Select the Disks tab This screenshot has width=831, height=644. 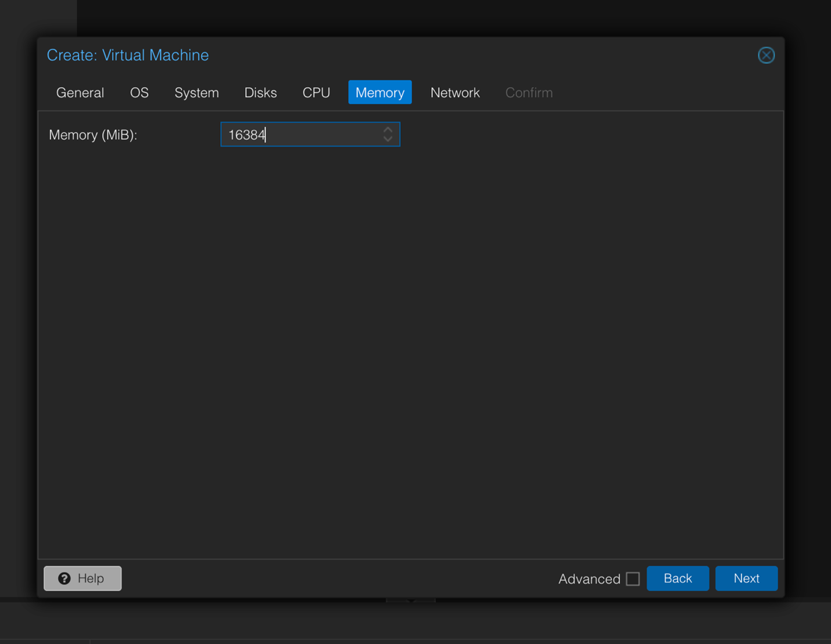[260, 92]
